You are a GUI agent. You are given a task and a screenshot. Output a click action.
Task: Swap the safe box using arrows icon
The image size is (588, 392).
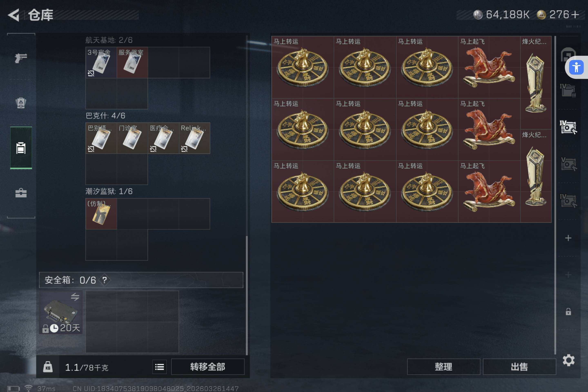(x=75, y=297)
